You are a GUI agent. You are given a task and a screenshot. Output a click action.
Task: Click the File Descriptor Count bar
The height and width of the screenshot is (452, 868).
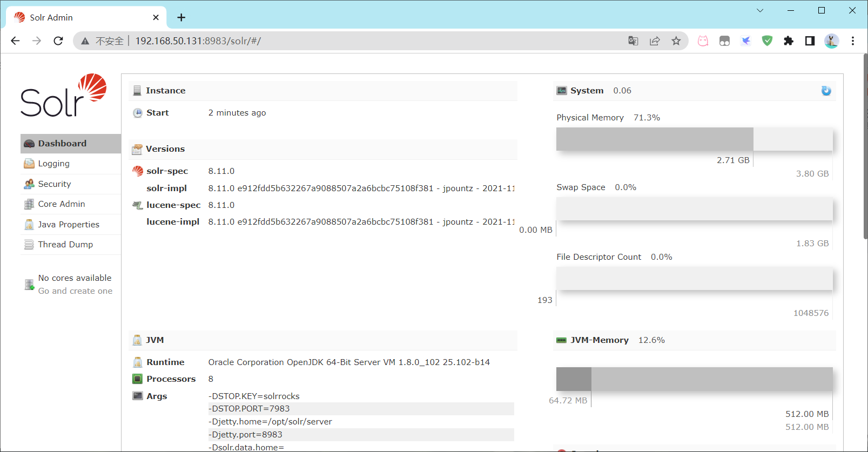(695, 279)
